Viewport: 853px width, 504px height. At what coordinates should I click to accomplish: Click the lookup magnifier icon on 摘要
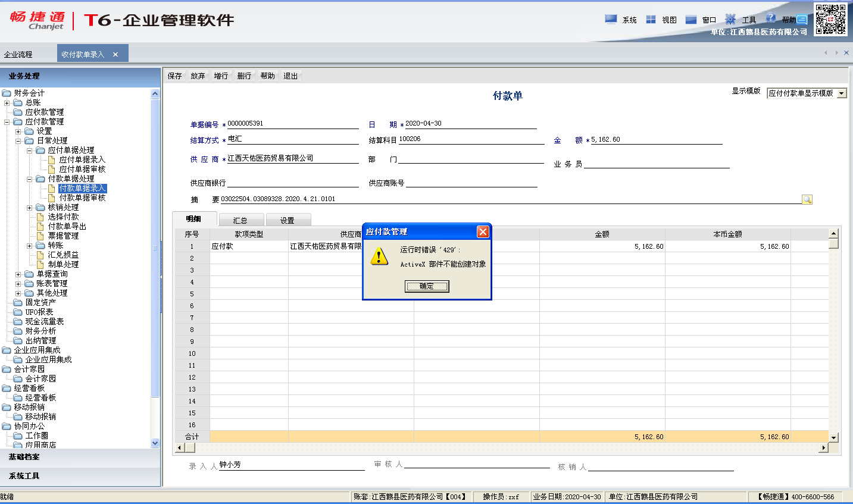[807, 199]
